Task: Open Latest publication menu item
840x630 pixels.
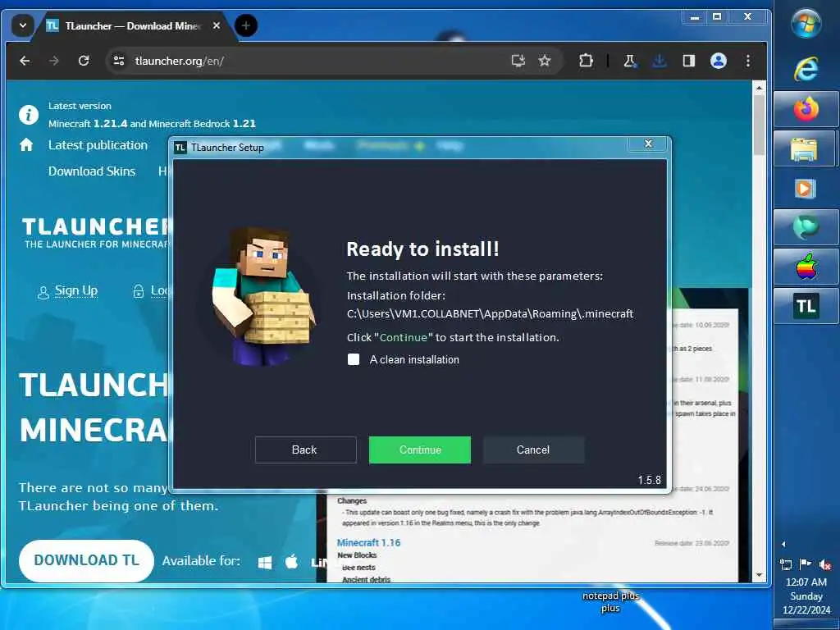Action: pyautogui.click(x=98, y=145)
